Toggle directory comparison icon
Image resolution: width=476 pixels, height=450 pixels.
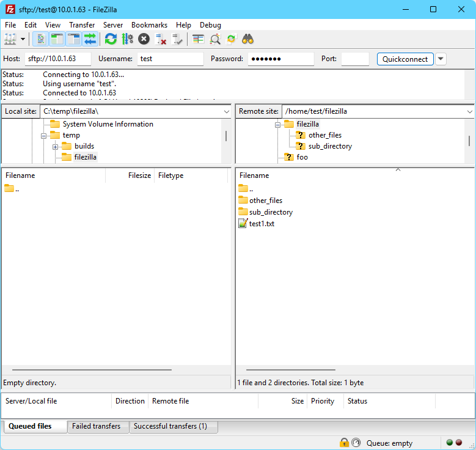(215, 39)
